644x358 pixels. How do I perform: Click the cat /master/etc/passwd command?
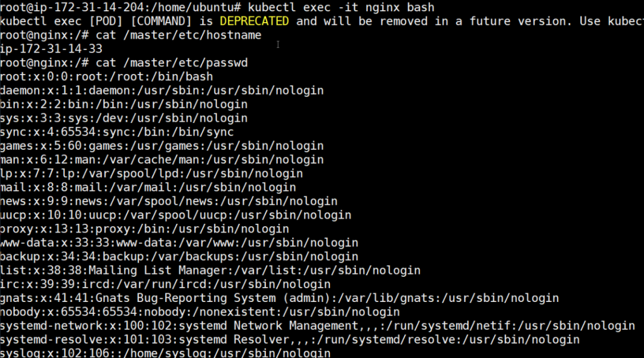pyautogui.click(x=172, y=63)
